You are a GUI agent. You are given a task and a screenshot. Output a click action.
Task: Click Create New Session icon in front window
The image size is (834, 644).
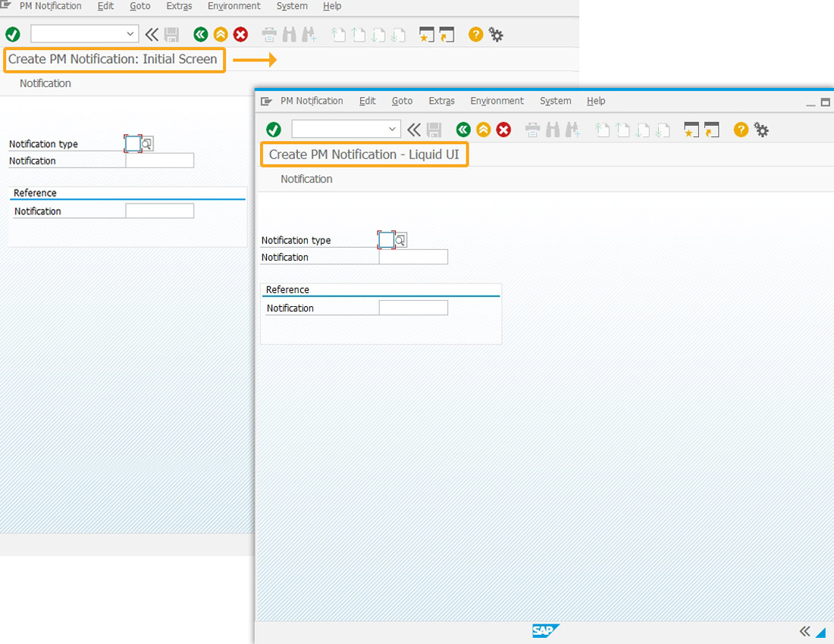691,130
